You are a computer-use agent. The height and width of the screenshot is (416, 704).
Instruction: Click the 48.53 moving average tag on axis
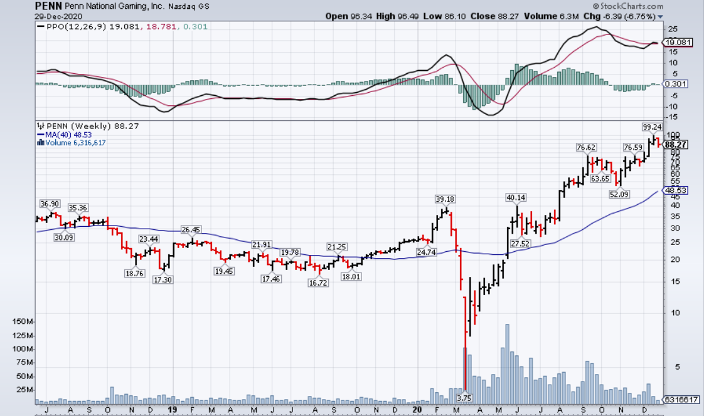pos(676,191)
